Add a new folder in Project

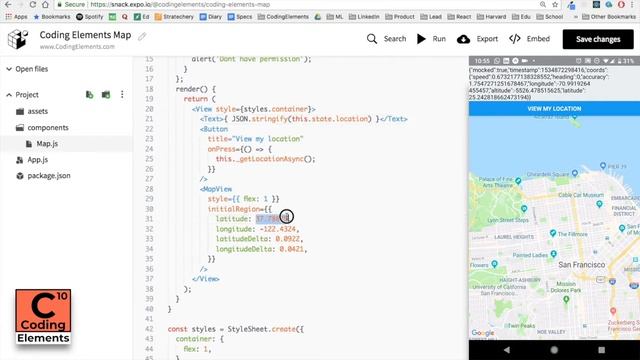pyautogui.click(x=106, y=95)
